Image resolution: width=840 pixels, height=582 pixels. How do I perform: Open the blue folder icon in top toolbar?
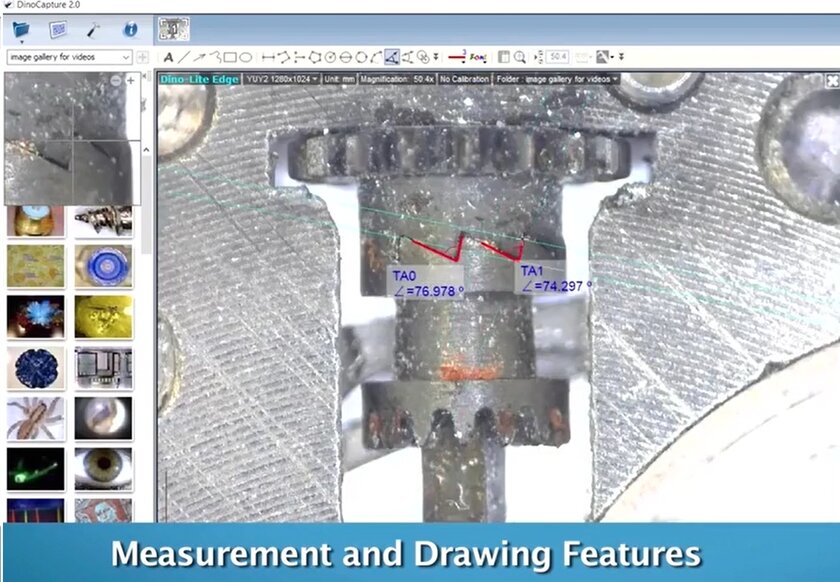click(x=21, y=29)
